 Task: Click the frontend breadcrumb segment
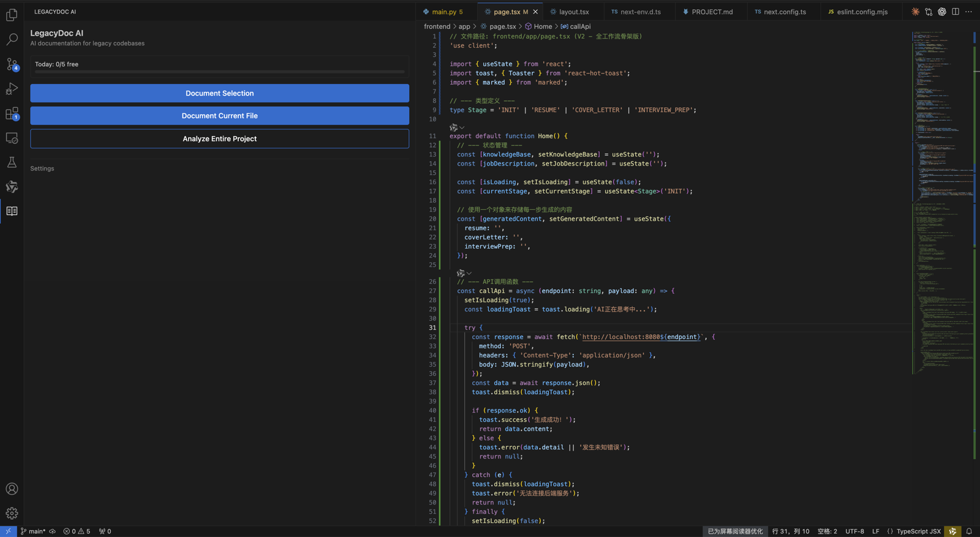tap(437, 26)
